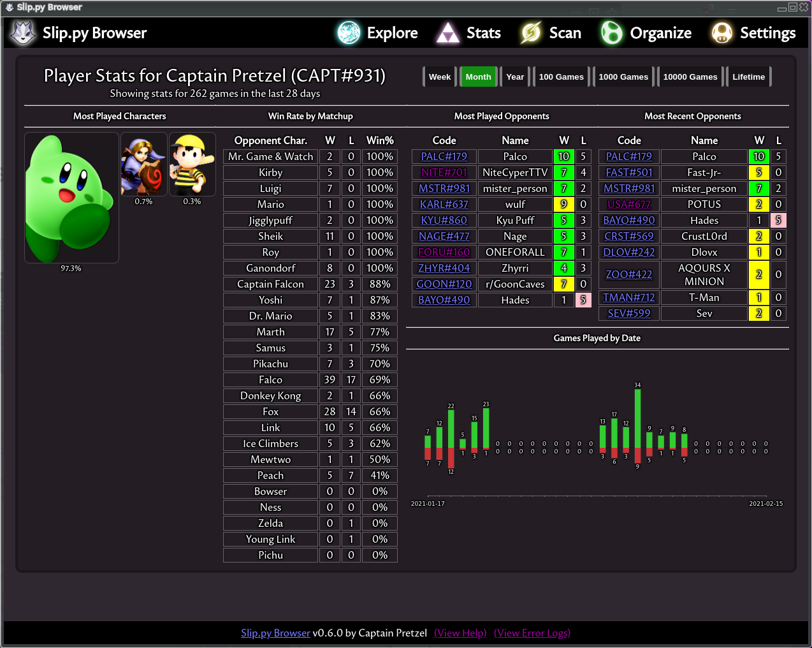Open the Stats page
The image size is (812, 648).
468,33
